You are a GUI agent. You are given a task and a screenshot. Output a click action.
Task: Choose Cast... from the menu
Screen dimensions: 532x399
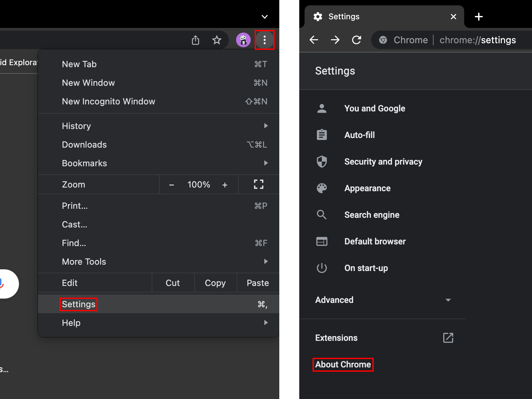coord(159,224)
